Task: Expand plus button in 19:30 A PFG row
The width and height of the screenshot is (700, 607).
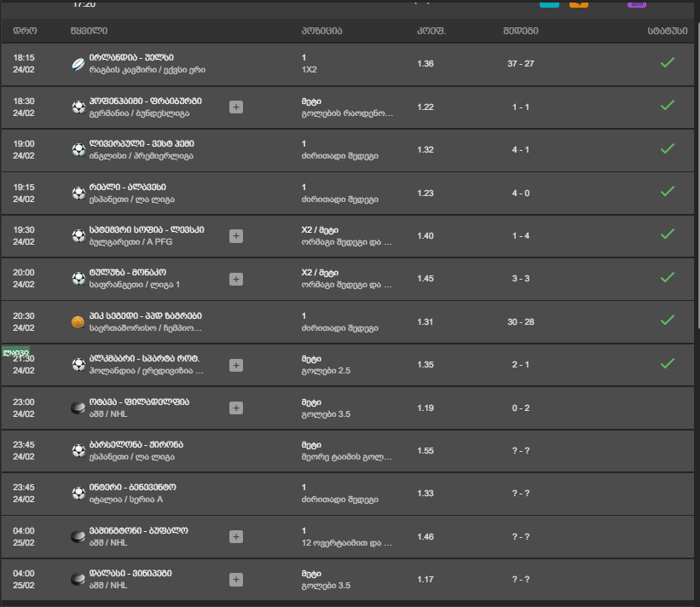Action: coord(236,236)
